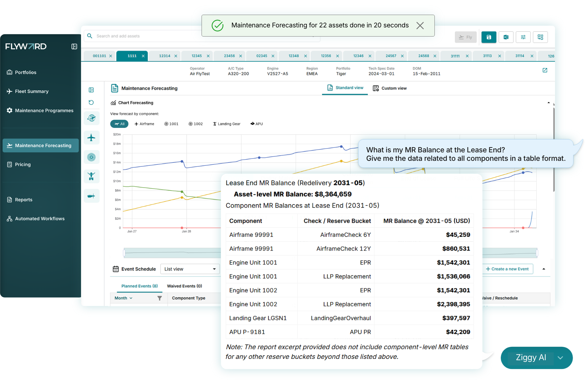Screen dimensions: 588x384
Task: Toggle the APU forecast filter chip
Action: coord(257,124)
